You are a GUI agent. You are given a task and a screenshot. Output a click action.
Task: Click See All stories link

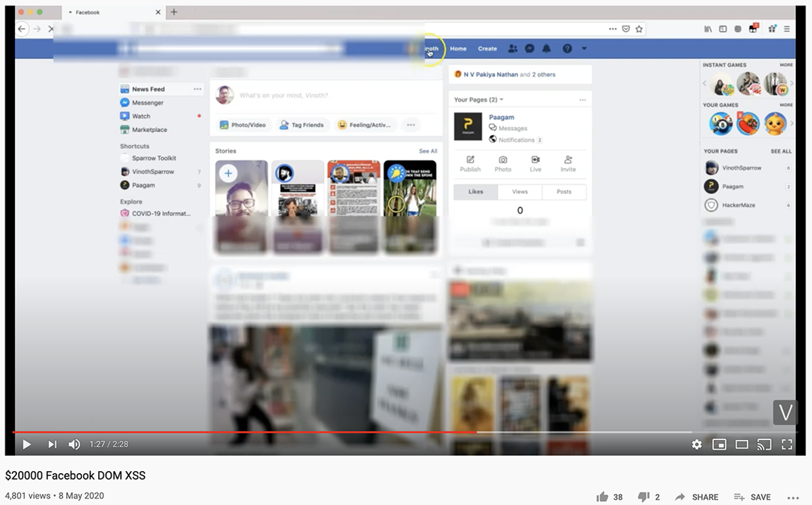(428, 151)
